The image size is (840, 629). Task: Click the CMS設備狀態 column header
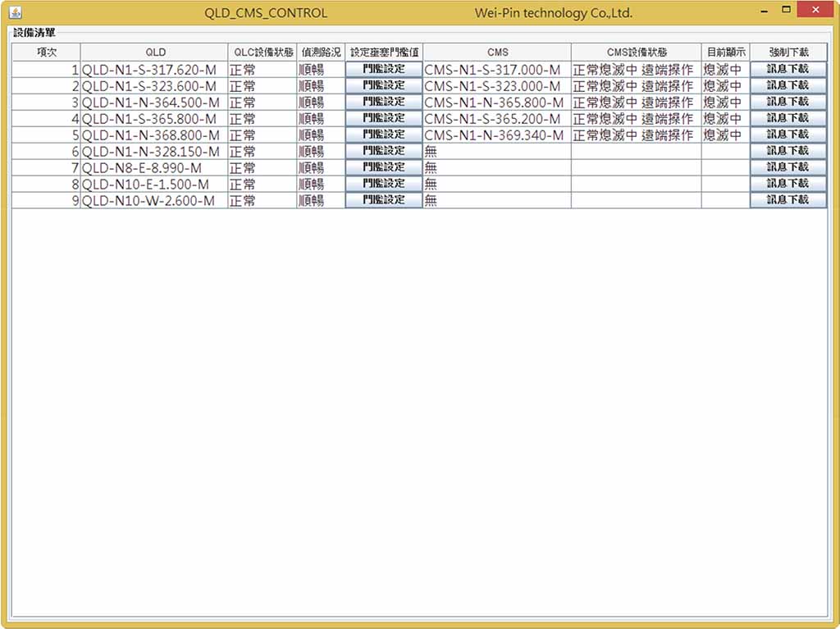(x=637, y=52)
